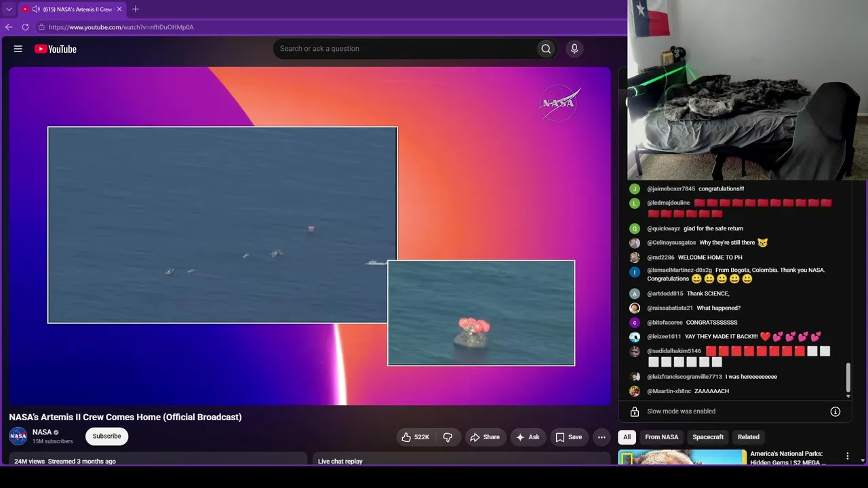Dislike the Artemis II video
The height and width of the screenshot is (488, 868).
point(448,437)
